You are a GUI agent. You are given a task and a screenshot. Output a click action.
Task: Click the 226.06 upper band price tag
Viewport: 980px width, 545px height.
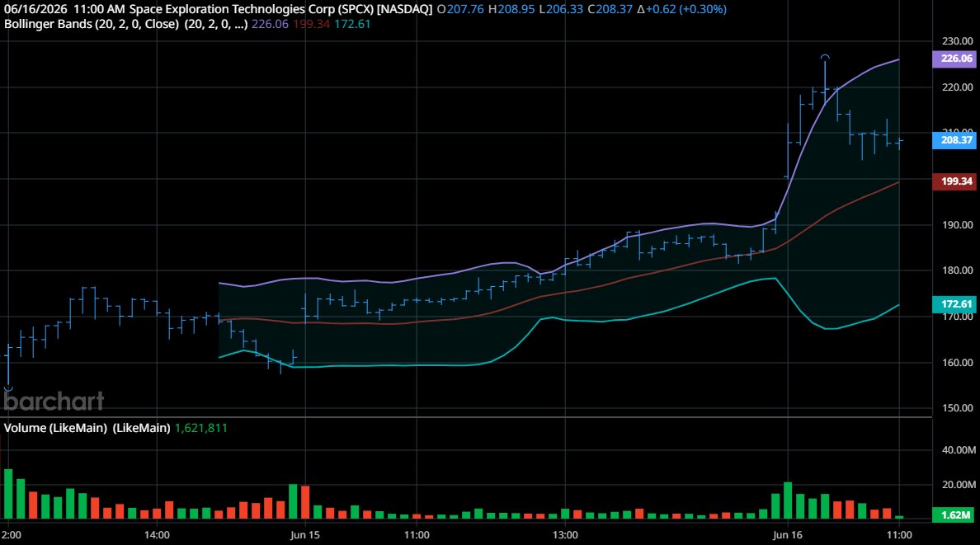[954, 59]
